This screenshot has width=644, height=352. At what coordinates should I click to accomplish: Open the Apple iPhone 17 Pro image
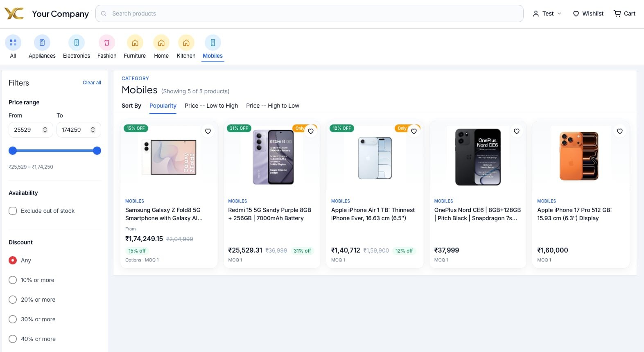click(x=579, y=156)
